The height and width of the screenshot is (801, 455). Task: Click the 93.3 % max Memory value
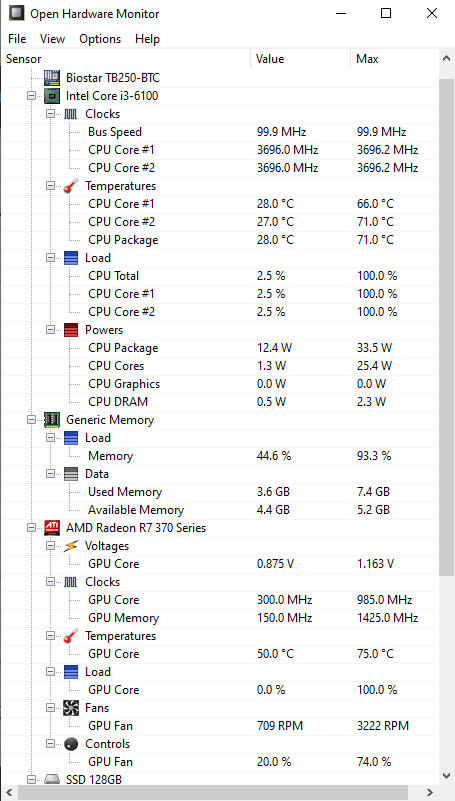tap(374, 456)
